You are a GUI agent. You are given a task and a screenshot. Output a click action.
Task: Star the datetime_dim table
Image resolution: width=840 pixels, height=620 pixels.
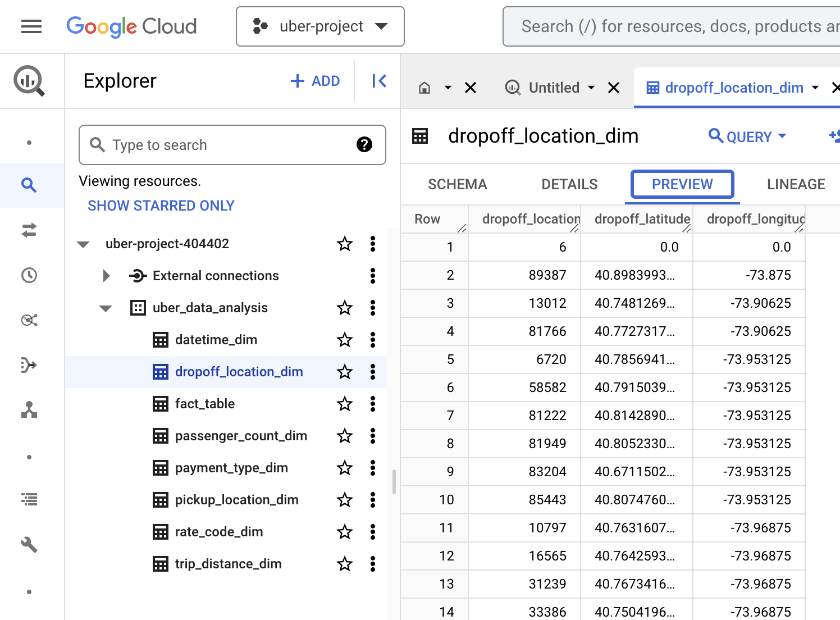[345, 340]
